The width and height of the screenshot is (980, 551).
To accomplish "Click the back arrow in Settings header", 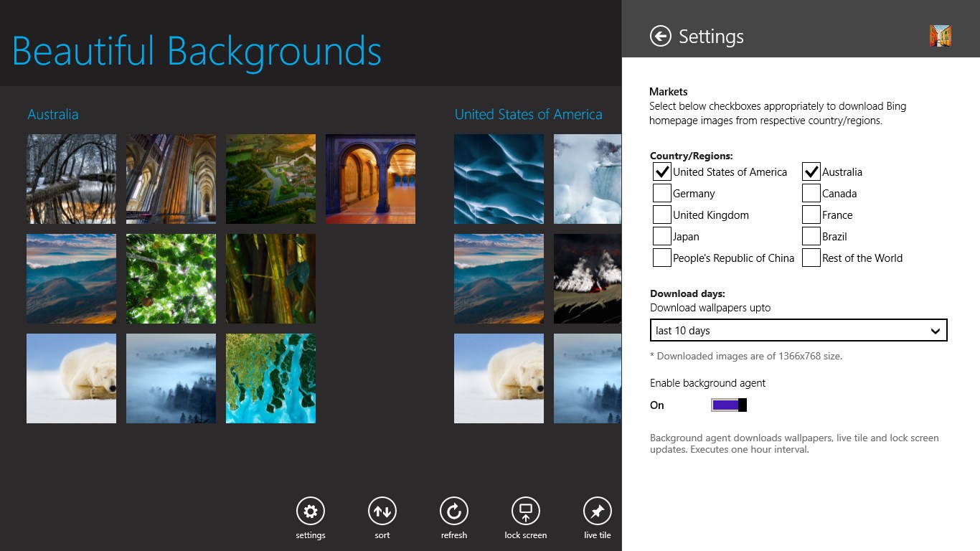I will click(661, 36).
